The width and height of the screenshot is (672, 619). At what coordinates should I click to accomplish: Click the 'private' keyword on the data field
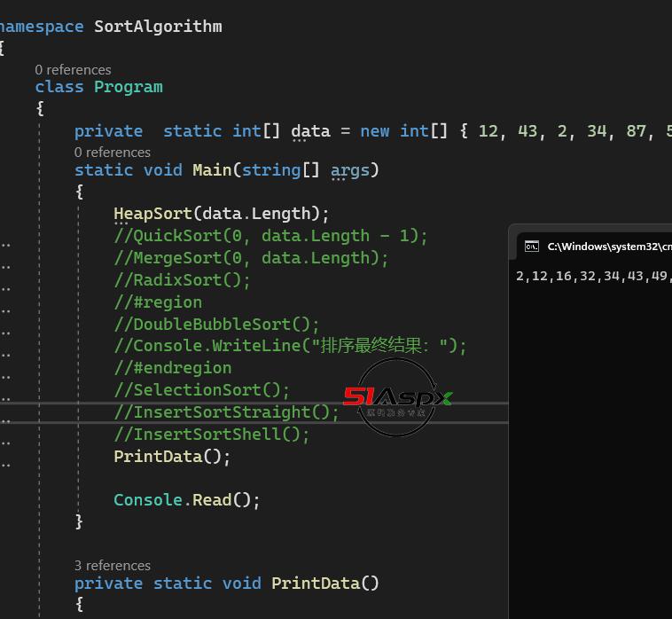(108, 131)
